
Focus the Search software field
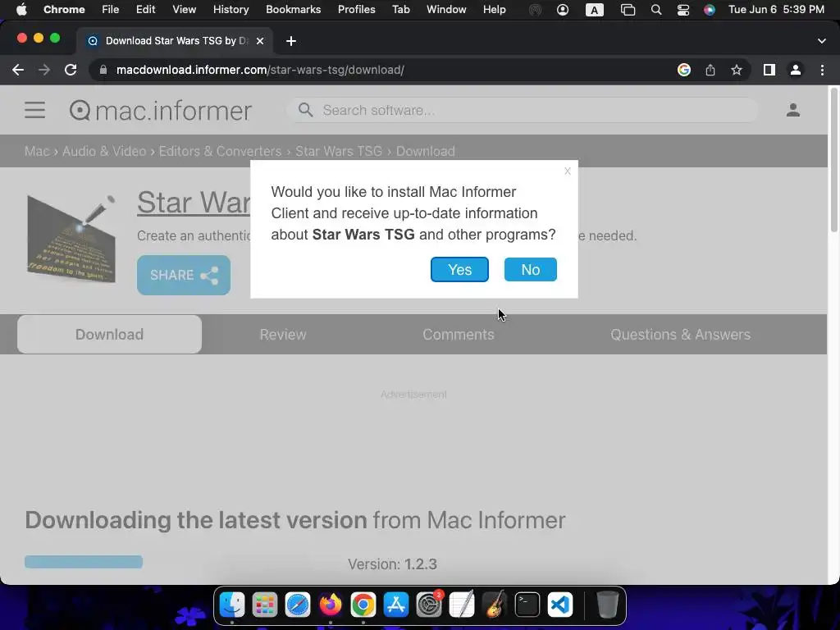tap(523, 111)
